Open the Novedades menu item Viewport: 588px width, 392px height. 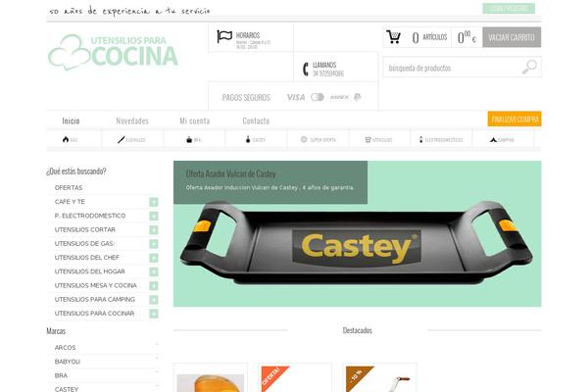tap(132, 121)
